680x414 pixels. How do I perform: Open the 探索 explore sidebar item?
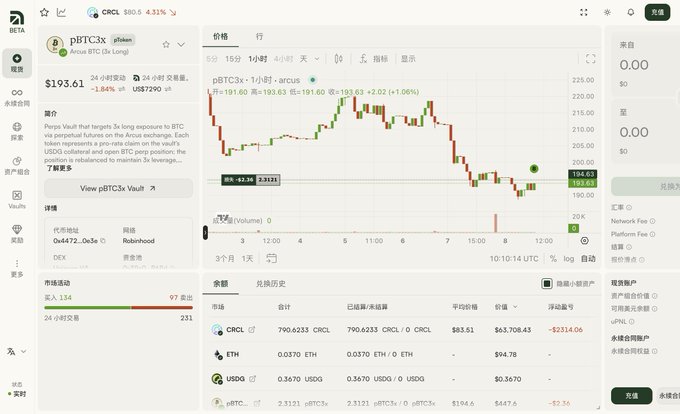pyautogui.click(x=17, y=131)
